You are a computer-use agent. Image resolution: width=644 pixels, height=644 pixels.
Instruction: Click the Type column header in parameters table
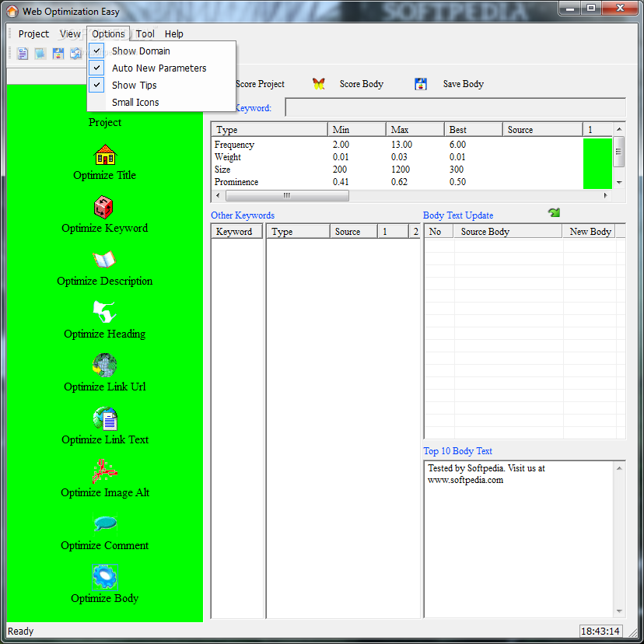(269, 129)
